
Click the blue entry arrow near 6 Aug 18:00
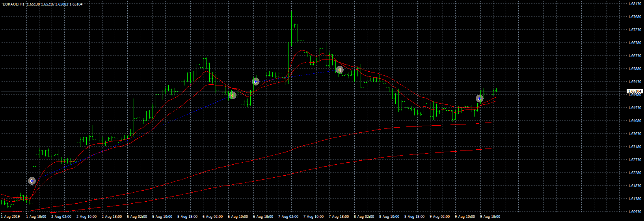pos(256,82)
